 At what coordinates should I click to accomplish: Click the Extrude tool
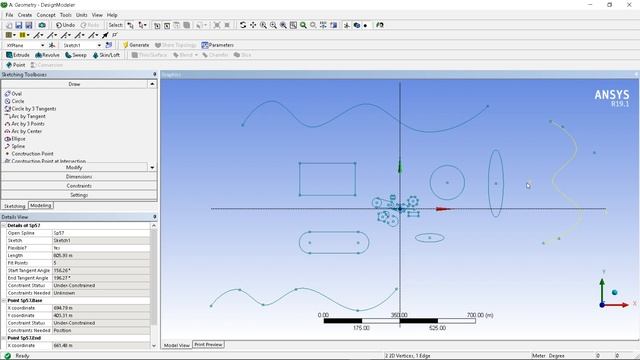pyautogui.click(x=18, y=55)
